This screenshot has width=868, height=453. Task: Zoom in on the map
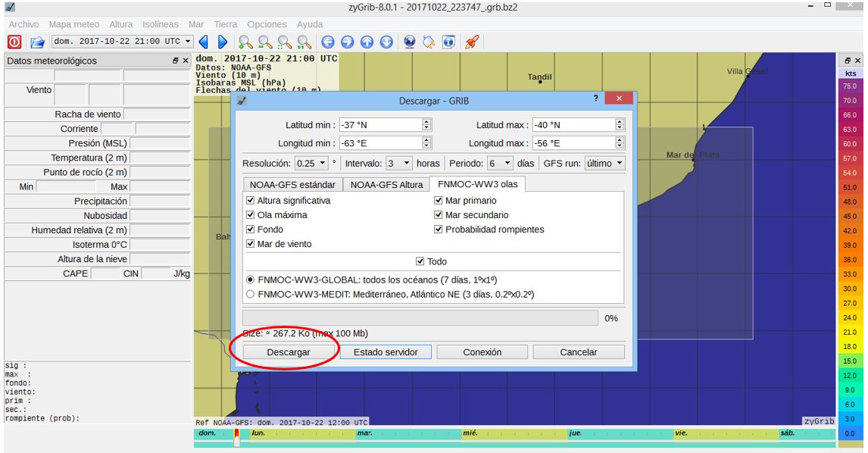pyautogui.click(x=245, y=42)
